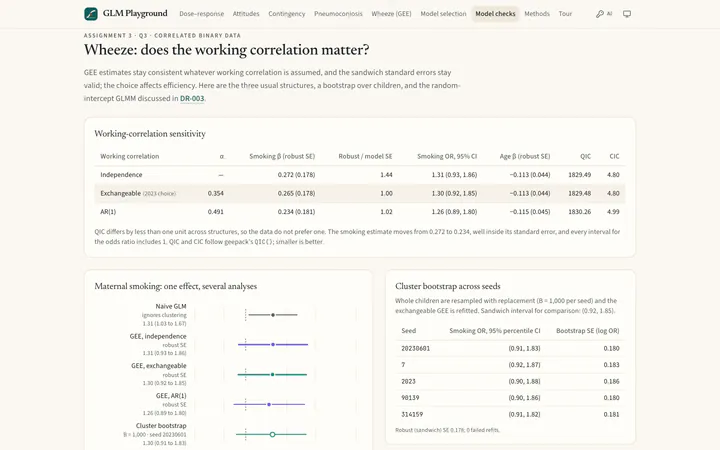The image size is (720, 450).
Task: Start the Tour from the nav bar
Action: click(x=565, y=14)
